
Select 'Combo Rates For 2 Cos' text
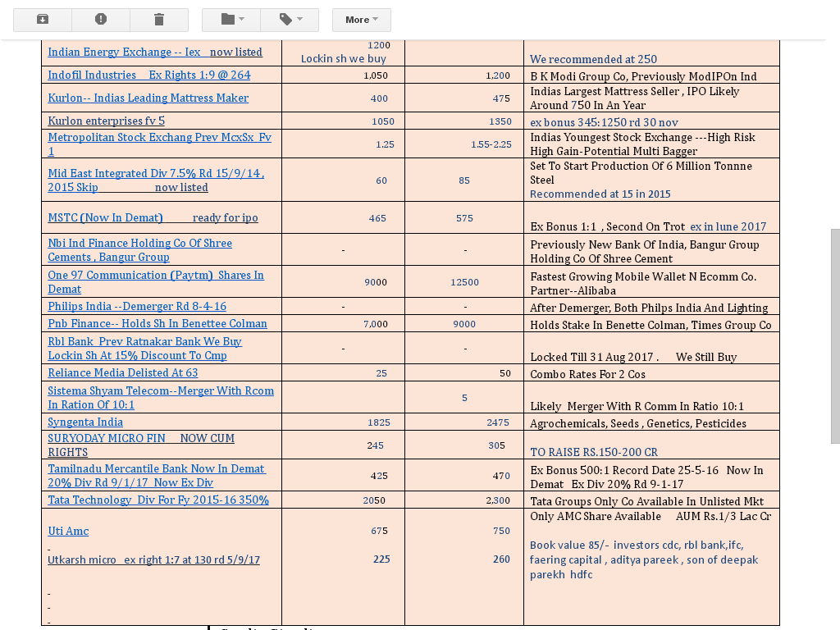[x=587, y=374]
